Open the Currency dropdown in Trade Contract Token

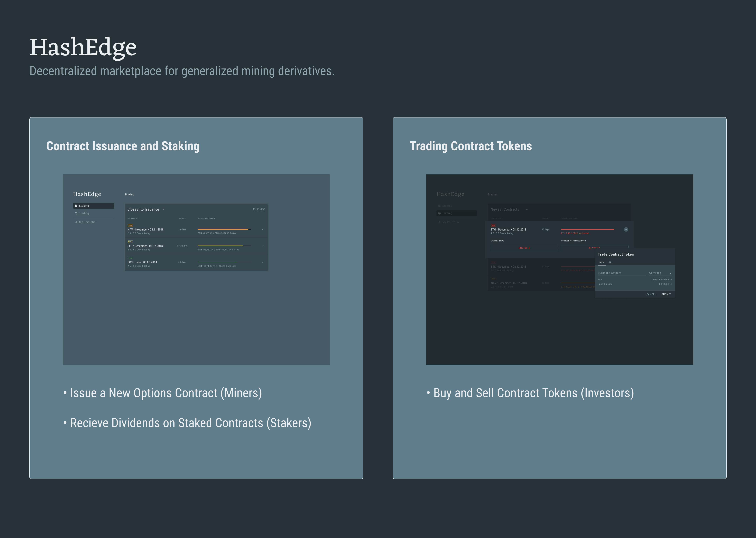(660, 273)
